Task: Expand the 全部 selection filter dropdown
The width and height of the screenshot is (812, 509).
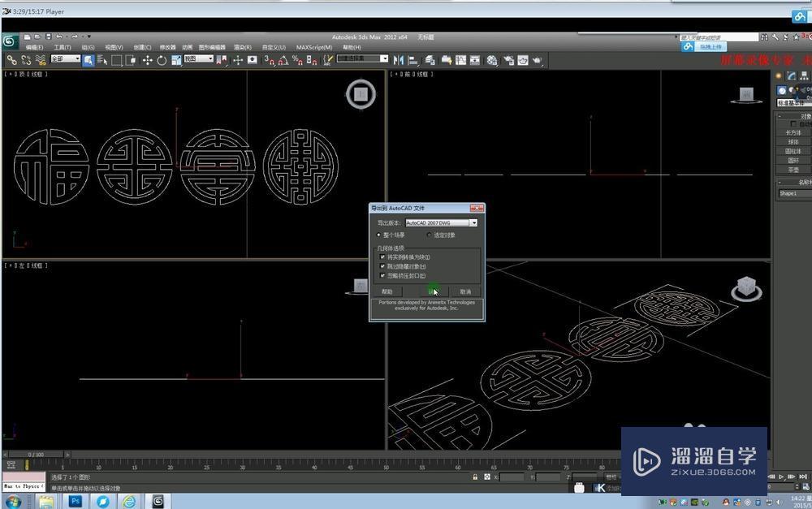Action: [x=66, y=59]
